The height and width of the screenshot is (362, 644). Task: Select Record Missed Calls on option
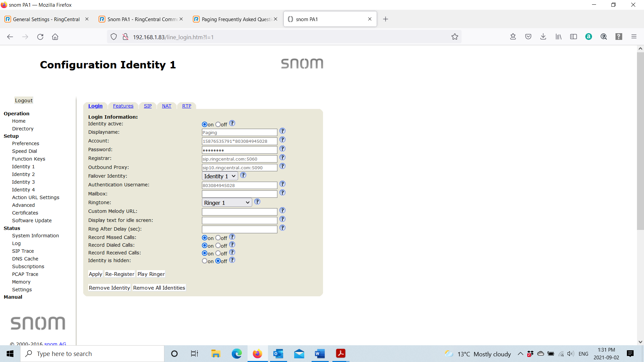click(205, 238)
